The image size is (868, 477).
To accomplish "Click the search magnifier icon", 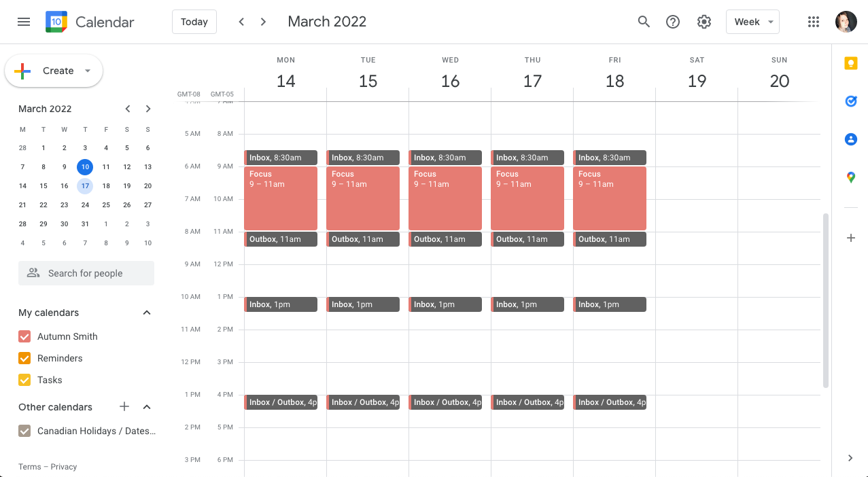I will [x=644, y=22].
